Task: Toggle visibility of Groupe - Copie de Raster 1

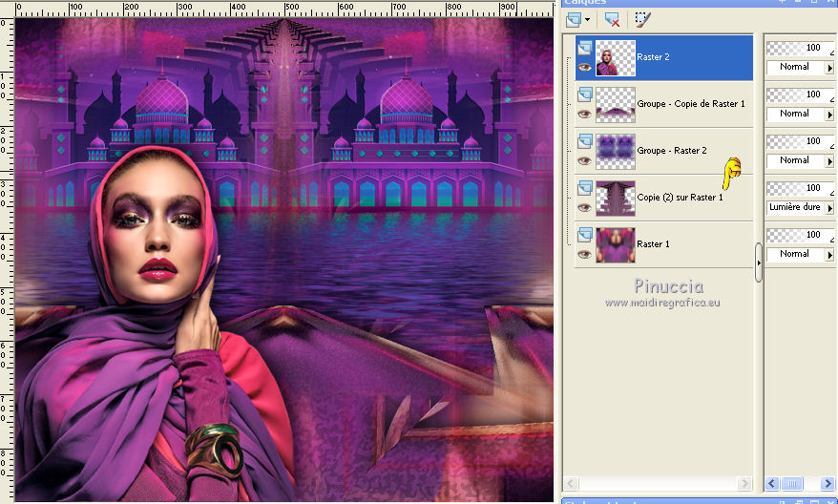Action: (585, 114)
